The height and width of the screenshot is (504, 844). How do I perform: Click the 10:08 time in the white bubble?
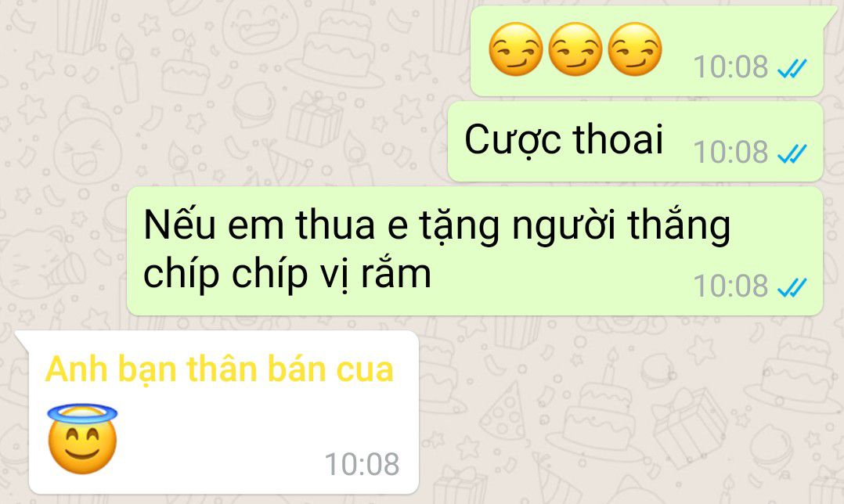pos(362,464)
